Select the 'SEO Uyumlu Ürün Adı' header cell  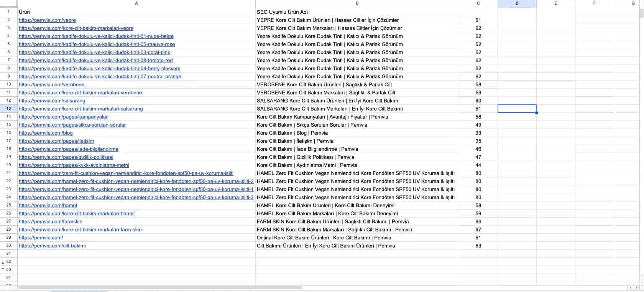pos(357,12)
